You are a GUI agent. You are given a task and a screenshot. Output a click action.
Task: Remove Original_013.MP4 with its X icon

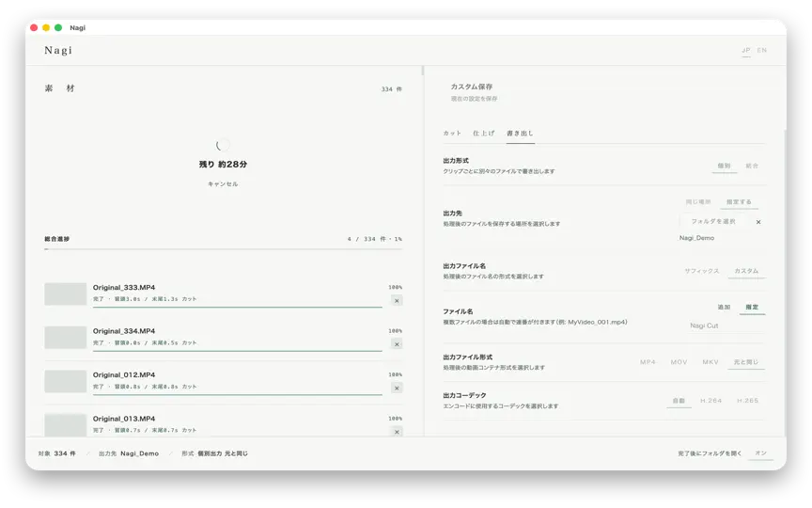397,432
